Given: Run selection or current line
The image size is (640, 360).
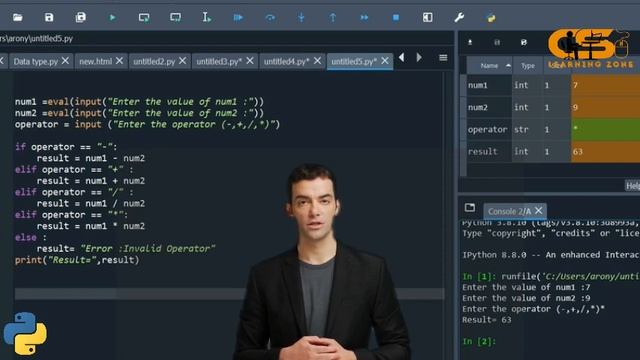Looking at the screenshot, I should click(207, 18).
